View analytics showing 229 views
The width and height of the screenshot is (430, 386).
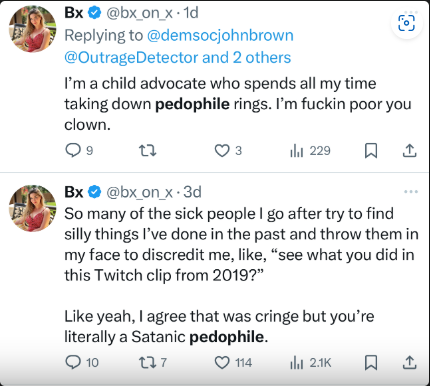point(310,151)
